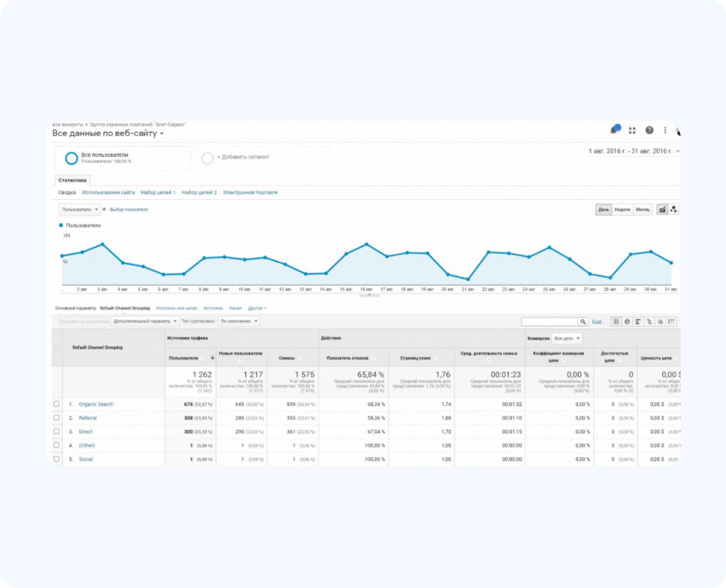
Task: Open the three-dot more options menu
Action: (665, 130)
